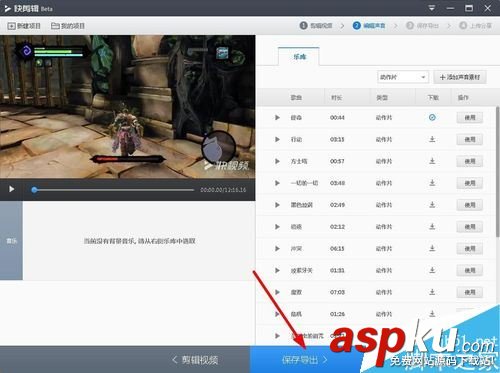Go to step 1 剪辑视频
The height and width of the screenshot is (373, 500).
(317, 26)
